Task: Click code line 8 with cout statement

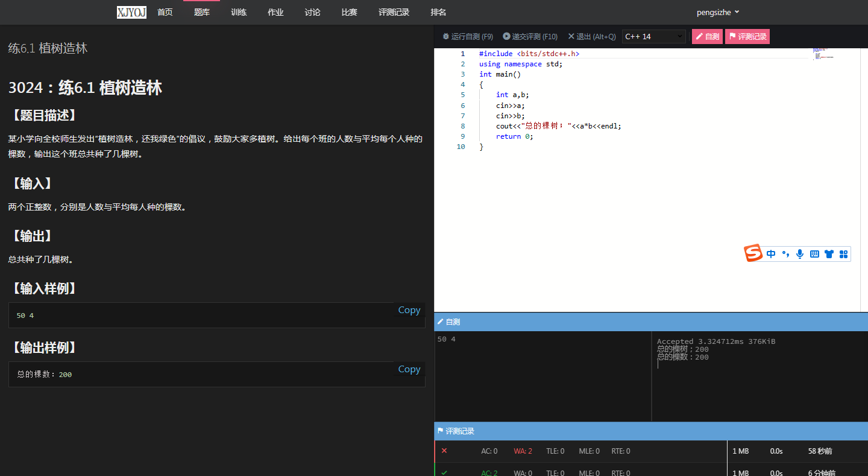Action: (x=558, y=126)
